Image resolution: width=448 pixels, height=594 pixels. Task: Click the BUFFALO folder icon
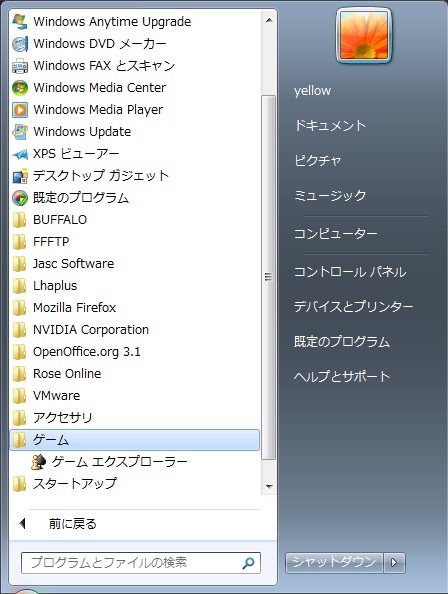click(x=19, y=220)
